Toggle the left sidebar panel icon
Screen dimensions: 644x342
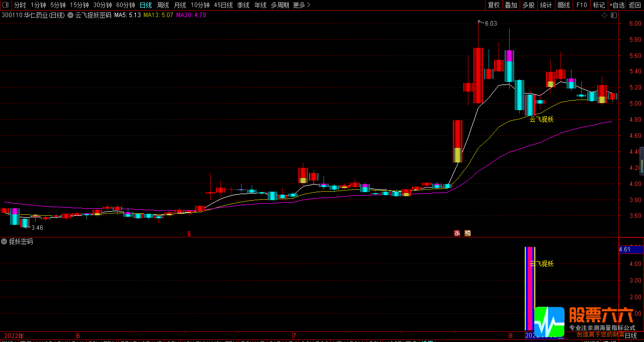pos(6,5)
